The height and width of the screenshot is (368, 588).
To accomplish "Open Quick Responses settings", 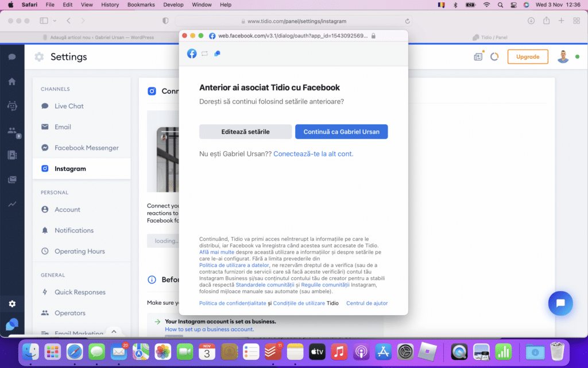I will [x=82, y=292].
